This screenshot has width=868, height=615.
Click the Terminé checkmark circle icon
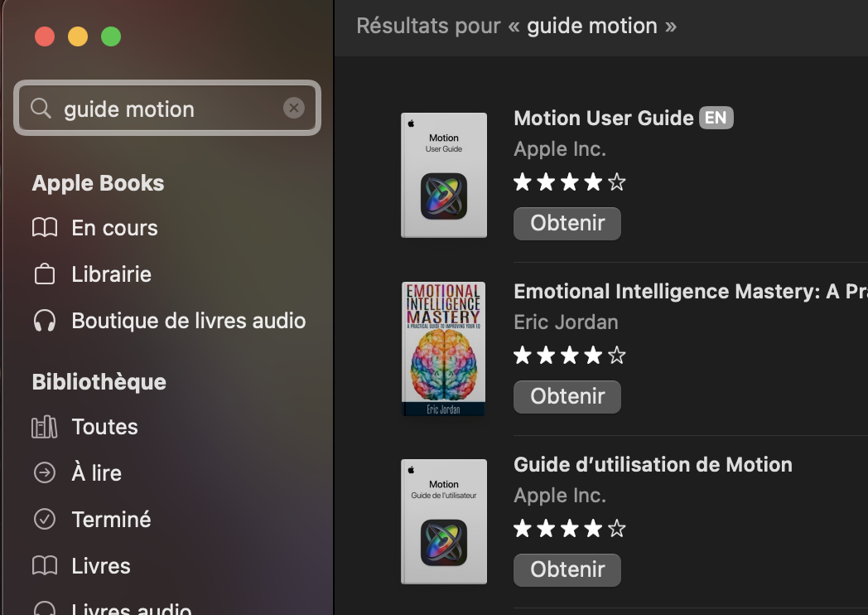coord(45,520)
